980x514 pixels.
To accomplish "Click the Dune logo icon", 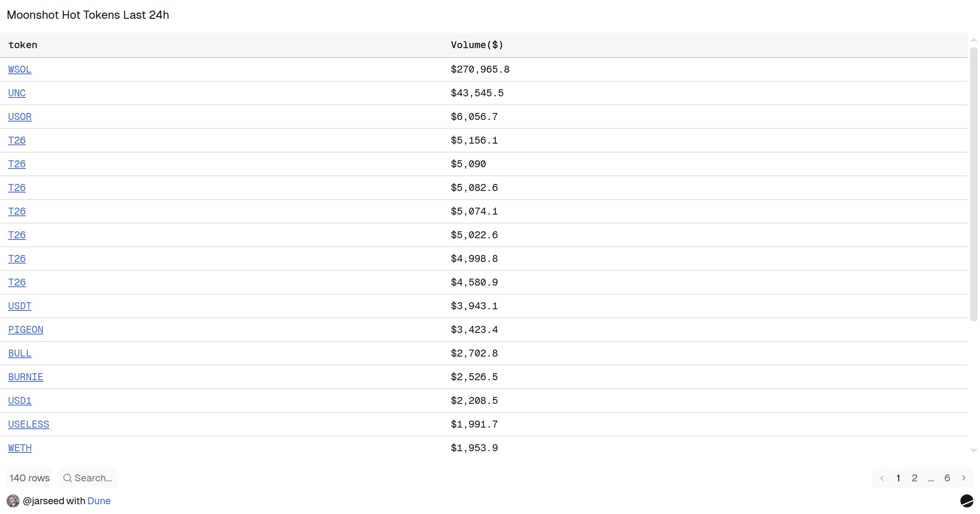I will coord(967,501).
